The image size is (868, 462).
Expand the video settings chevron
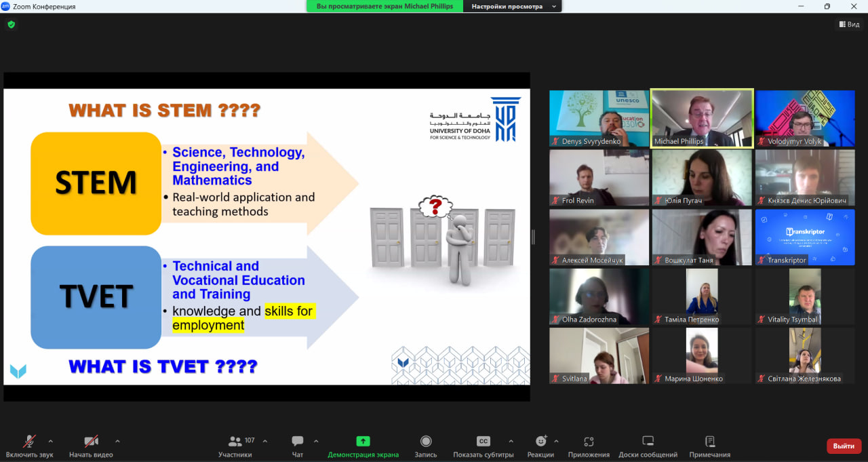coord(117,441)
